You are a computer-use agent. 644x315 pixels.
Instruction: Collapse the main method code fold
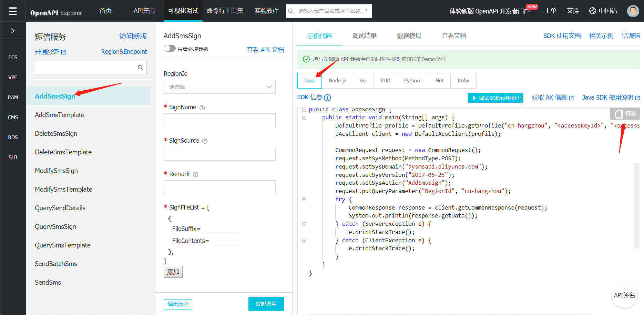pos(304,118)
